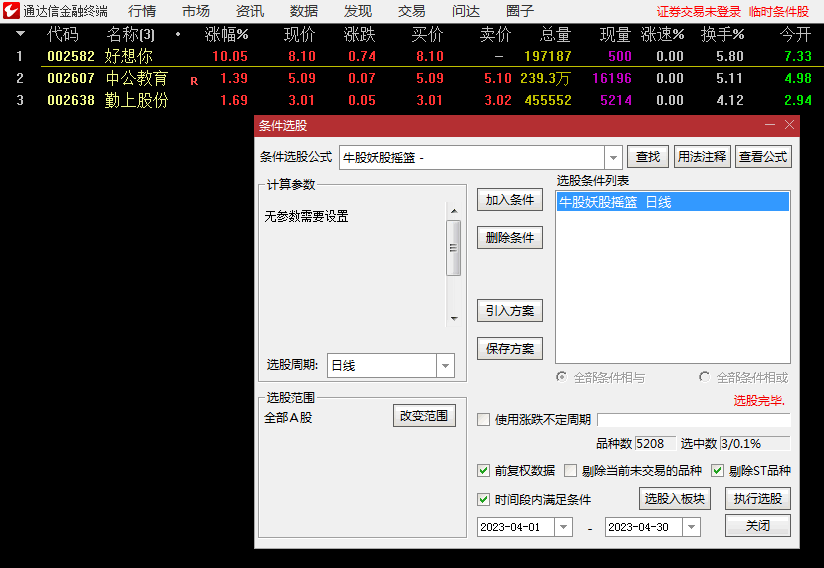824x568 pixels.
Task: Click the 引入方案 button
Action: [510, 311]
